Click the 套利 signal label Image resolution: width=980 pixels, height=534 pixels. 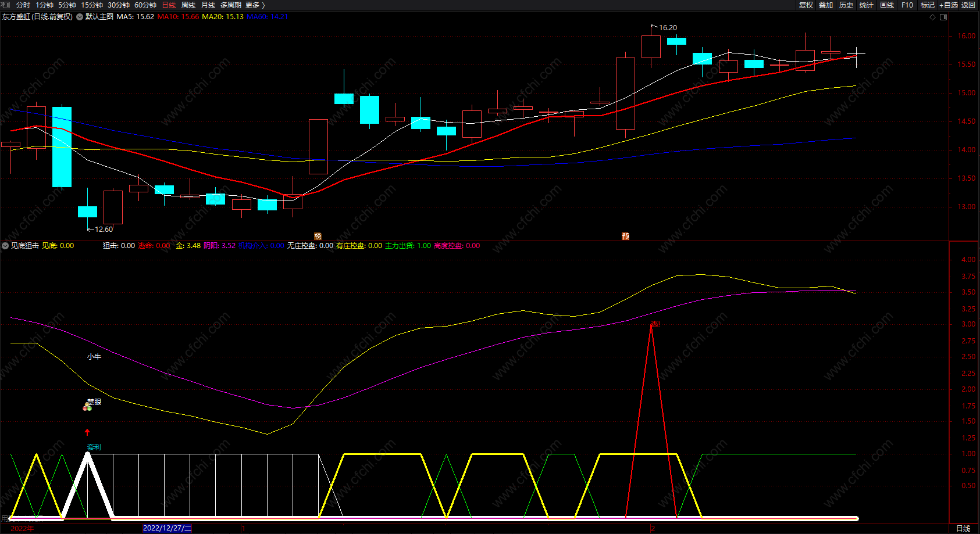point(94,447)
